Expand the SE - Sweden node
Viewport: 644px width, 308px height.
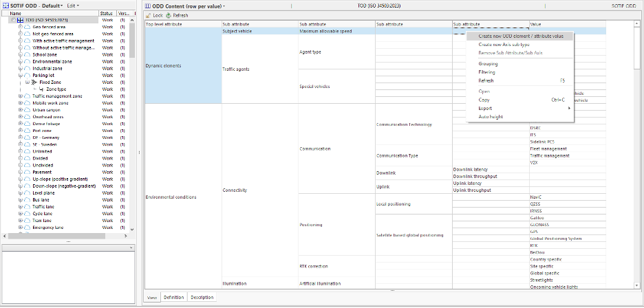pyautogui.click(x=21, y=144)
